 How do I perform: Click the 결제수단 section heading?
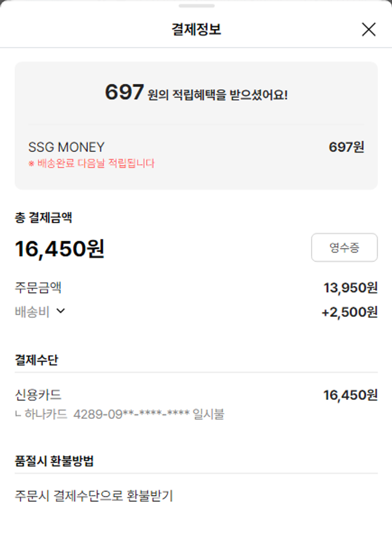[37, 360]
